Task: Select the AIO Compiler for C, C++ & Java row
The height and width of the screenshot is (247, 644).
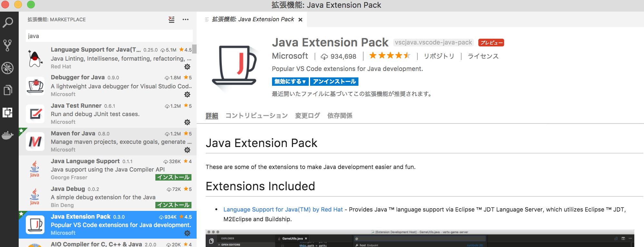Action: coord(108,243)
